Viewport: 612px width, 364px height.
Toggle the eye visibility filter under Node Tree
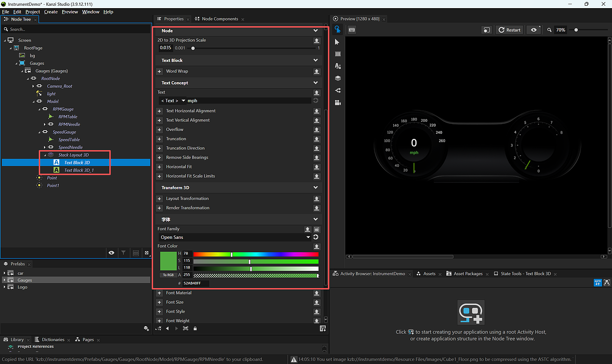(111, 253)
